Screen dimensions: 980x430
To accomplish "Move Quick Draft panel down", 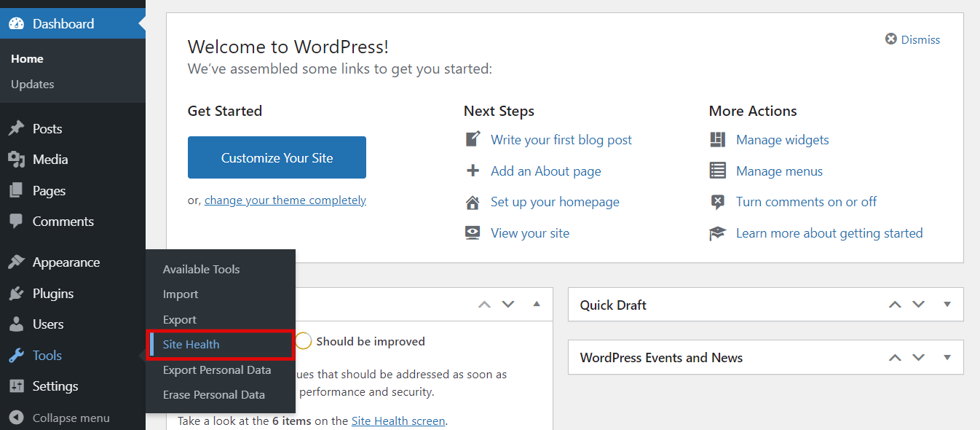I will (x=919, y=305).
